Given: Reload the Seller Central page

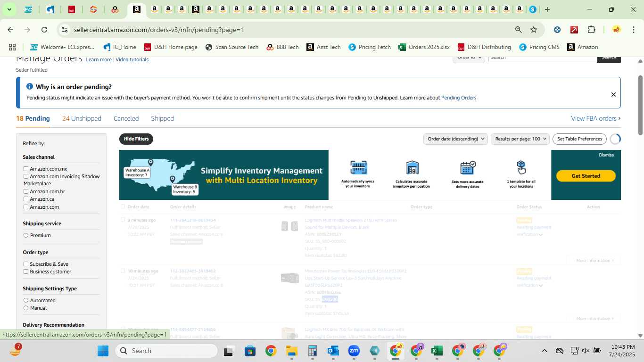Looking at the screenshot, I should (44, 30).
